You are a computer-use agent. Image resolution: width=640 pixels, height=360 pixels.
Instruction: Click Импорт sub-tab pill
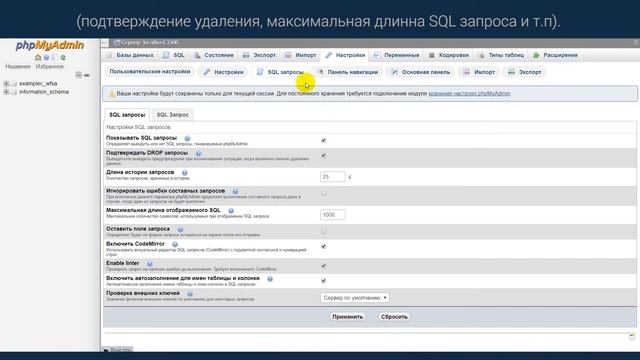tap(479, 72)
